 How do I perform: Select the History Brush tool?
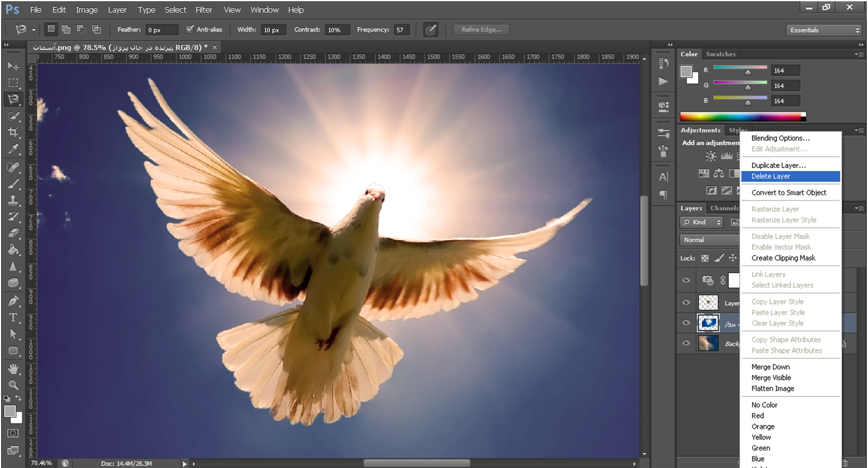tap(13, 217)
